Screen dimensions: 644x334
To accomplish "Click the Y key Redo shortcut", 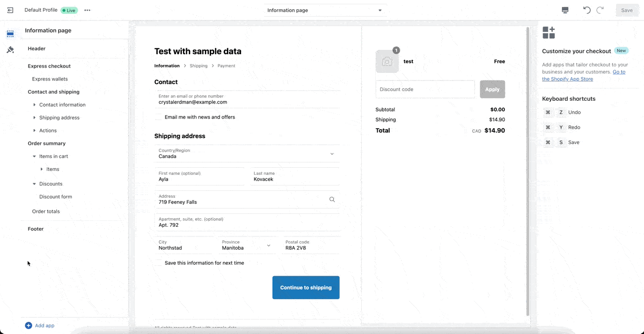I will click(561, 128).
